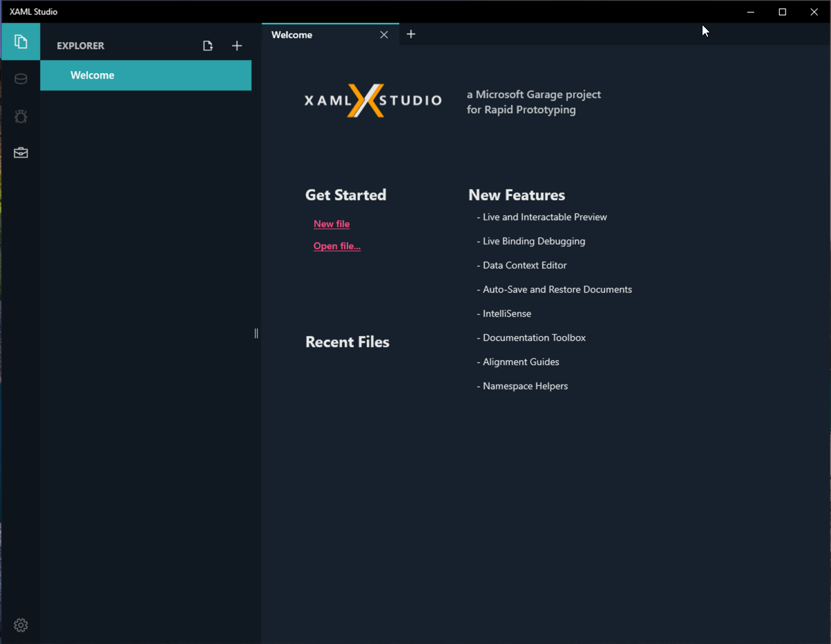Screen dimensions: 831x644
Task: Click the XAML Studio logo
Action: (x=372, y=100)
